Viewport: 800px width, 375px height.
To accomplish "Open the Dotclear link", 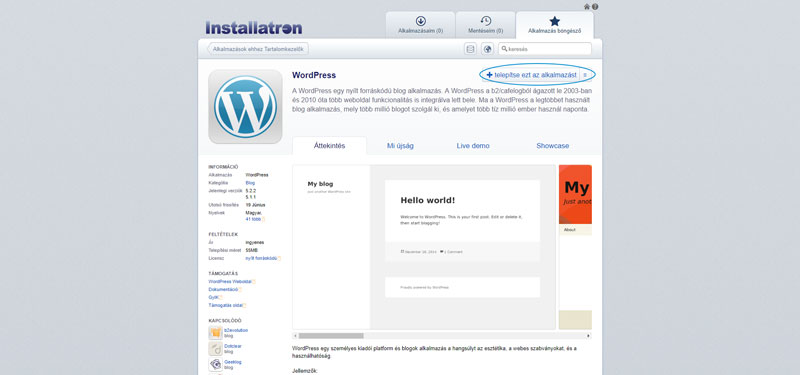I will coord(233,346).
